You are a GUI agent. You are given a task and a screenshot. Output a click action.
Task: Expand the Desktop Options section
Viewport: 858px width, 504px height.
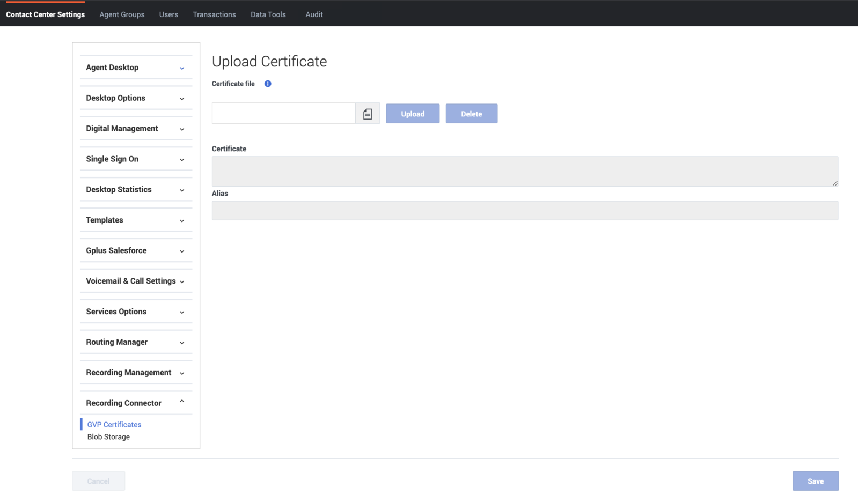136,98
